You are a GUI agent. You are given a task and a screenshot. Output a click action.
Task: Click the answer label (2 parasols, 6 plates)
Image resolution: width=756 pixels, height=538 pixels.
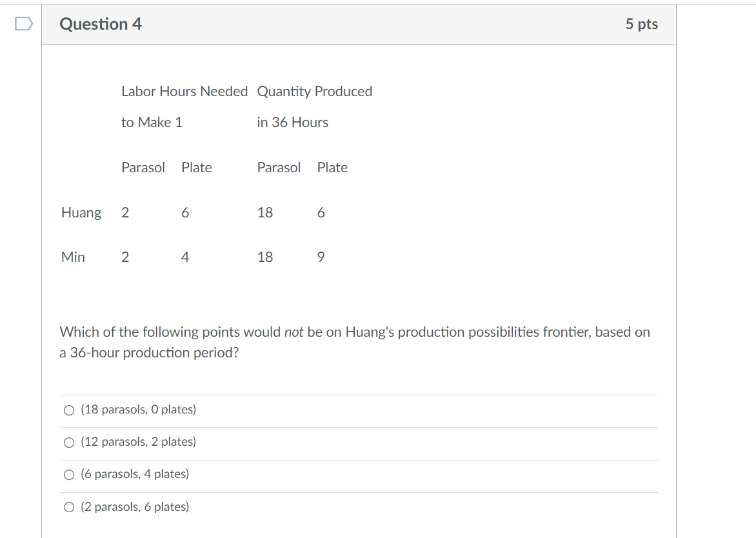point(134,507)
